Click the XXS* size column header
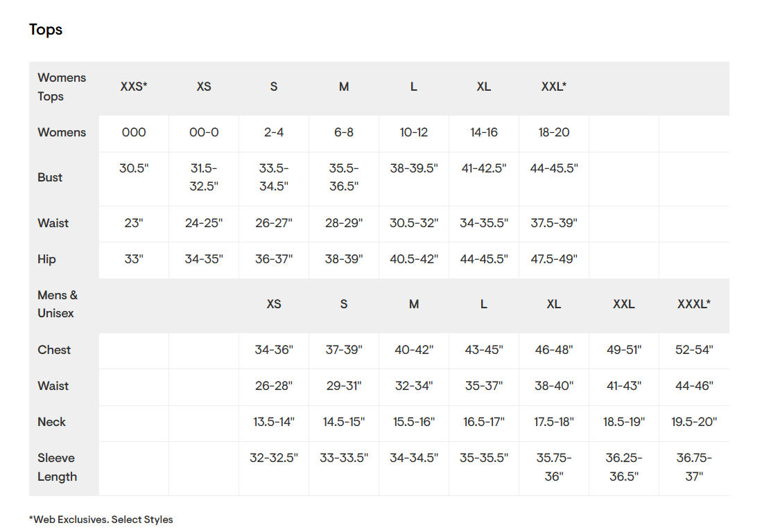The image size is (762, 532). pyautogui.click(x=134, y=87)
